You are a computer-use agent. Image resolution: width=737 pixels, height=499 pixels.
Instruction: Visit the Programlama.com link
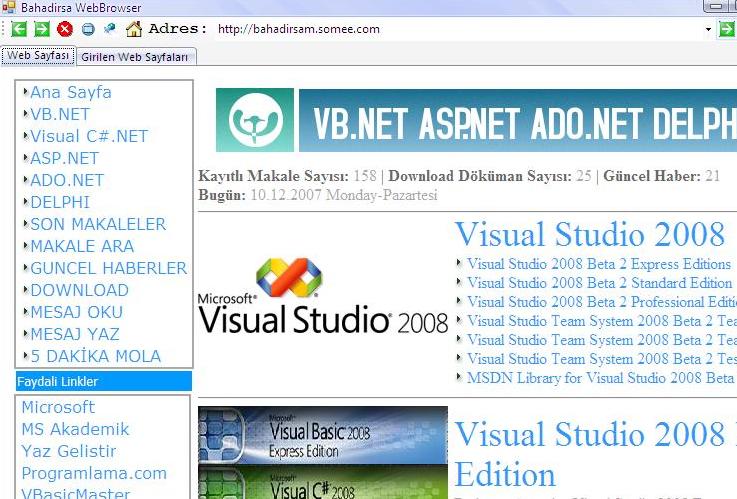(94, 473)
